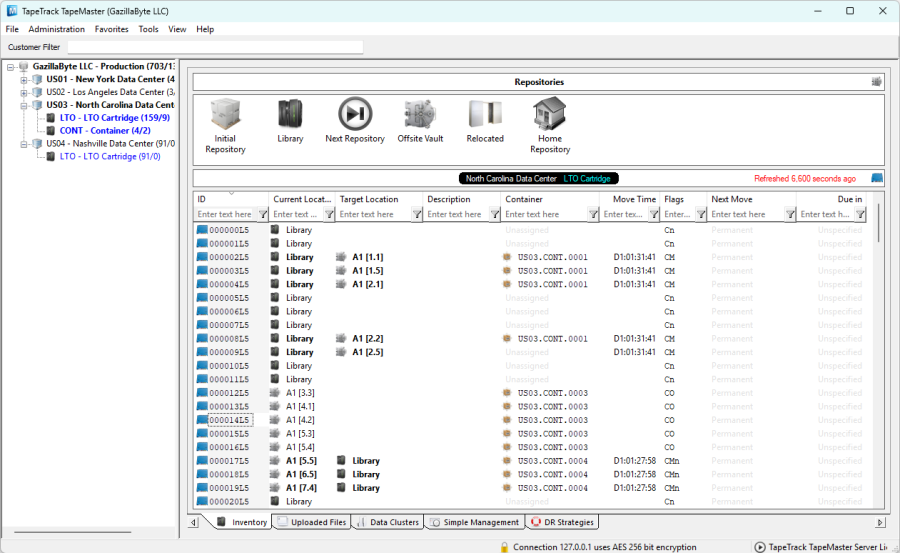Choose the Next Repository icon
Viewport: 900px width, 553px height.
pyautogui.click(x=355, y=114)
